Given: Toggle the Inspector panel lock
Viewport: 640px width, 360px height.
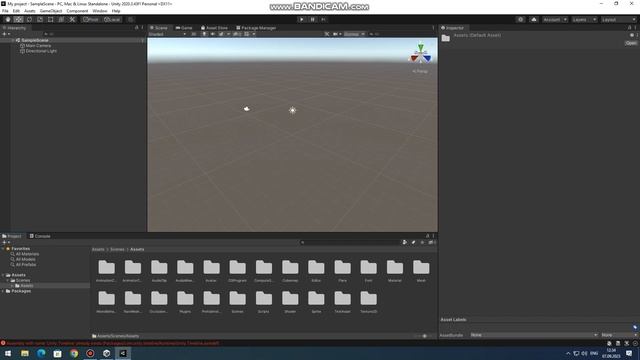Looking at the screenshot, I should pyautogui.click(x=629, y=28).
